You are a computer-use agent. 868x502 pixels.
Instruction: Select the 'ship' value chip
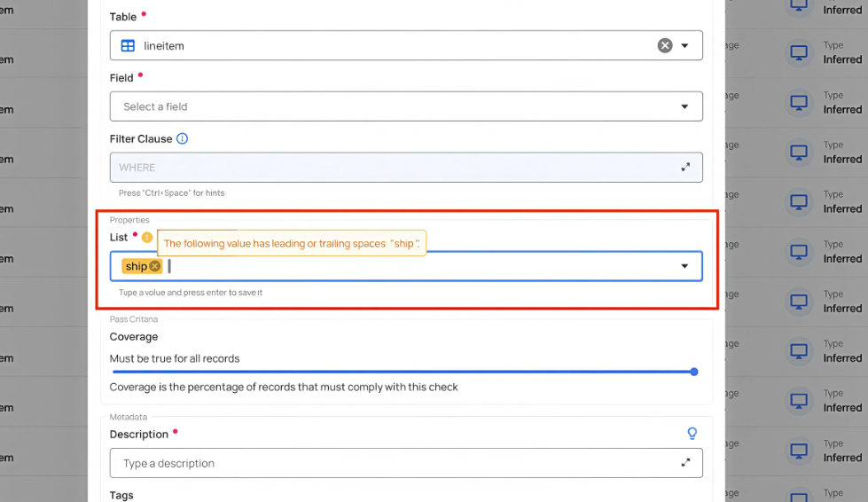(136, 266)
